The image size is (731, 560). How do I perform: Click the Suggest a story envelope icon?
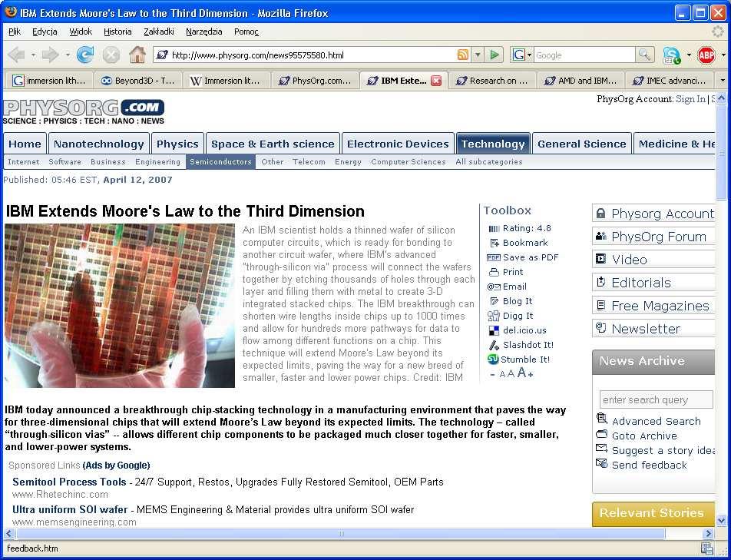coord(602,449)
